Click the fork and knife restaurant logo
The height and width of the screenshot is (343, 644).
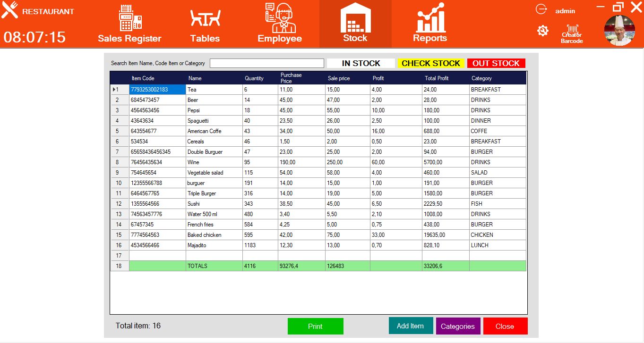[10, 10]
